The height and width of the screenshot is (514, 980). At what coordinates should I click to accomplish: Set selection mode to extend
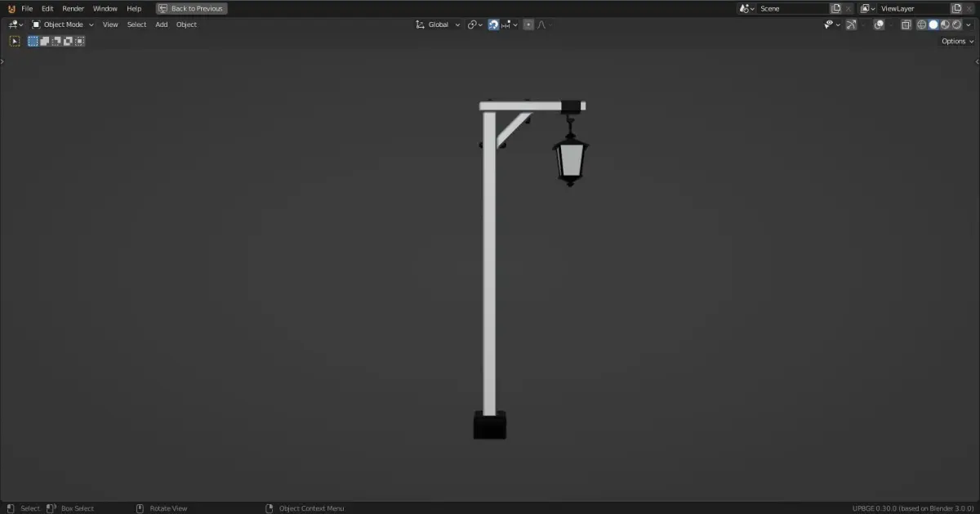pos(45,41)
